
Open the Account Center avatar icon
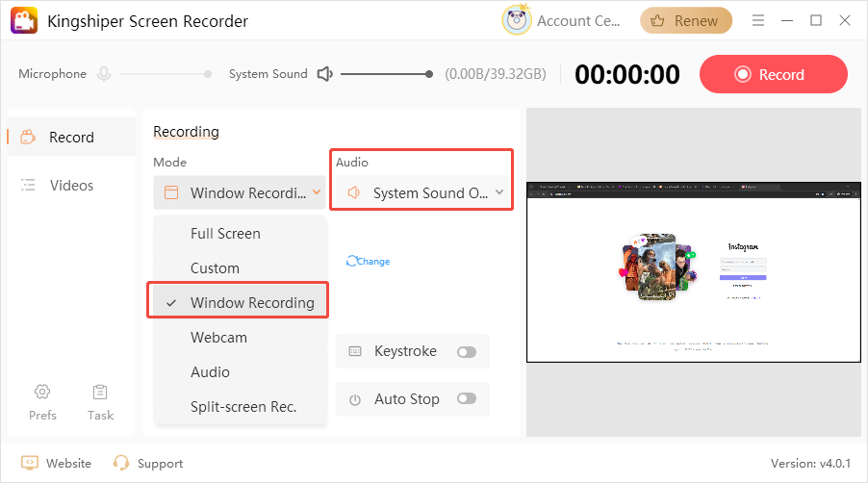517,20
